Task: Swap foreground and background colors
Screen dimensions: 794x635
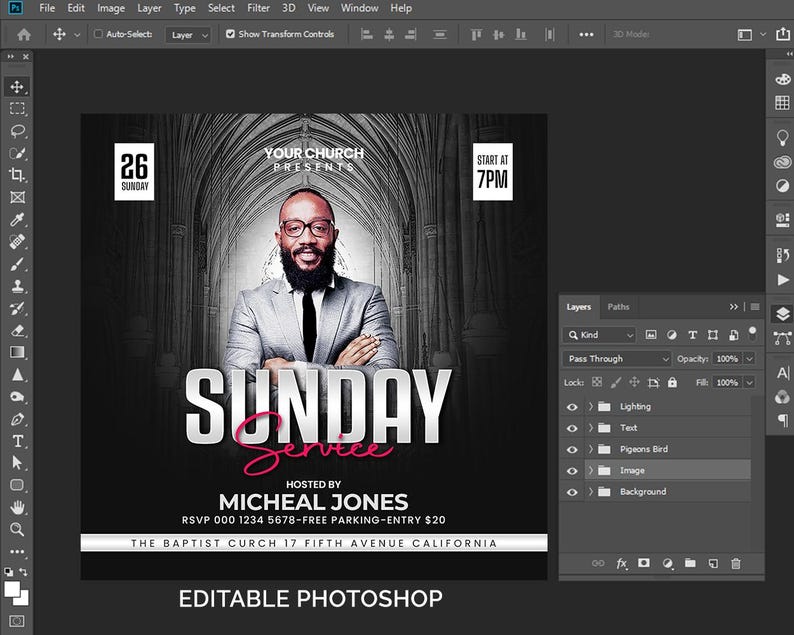Action: pyautogui.click(x=24, y=572)
